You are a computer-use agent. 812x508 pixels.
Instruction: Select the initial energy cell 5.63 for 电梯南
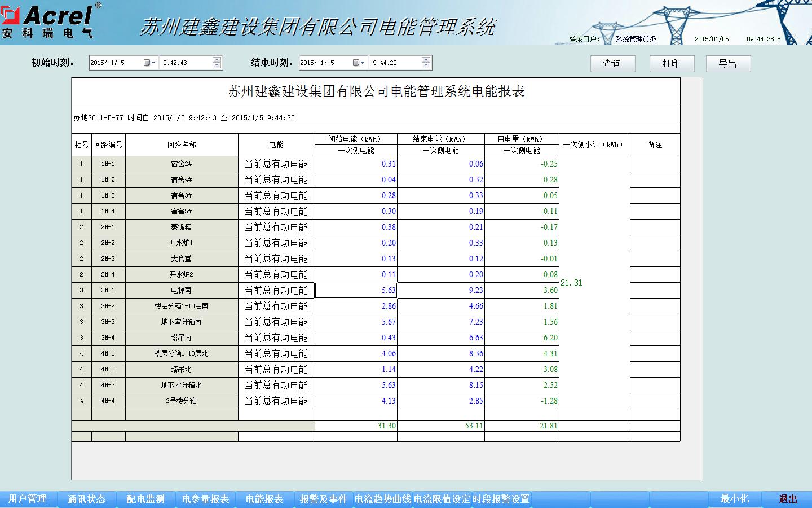pos(356,290)
